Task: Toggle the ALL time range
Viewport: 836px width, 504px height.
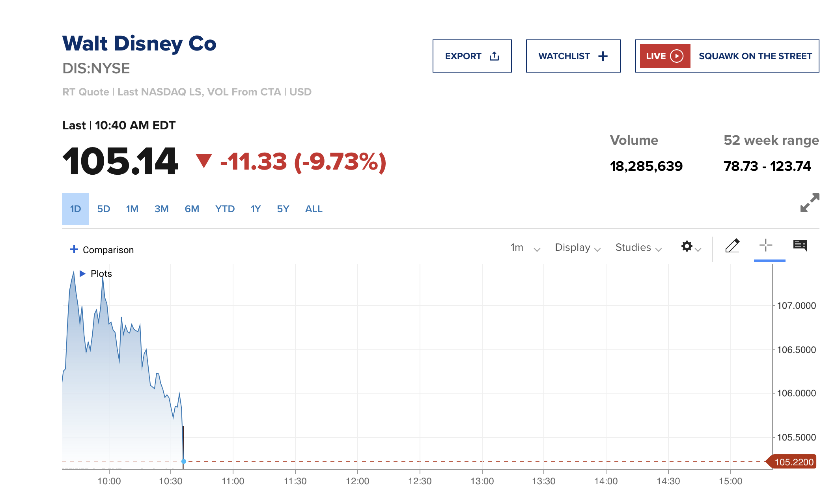Action: point(313,209)
